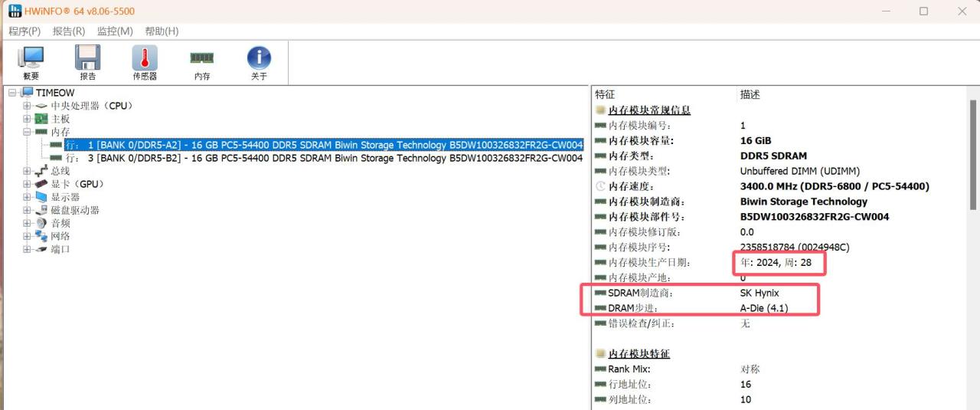The height and width of the screenshot is (410, 980).
Task: Expand the 显示器 tree node
Action: point(27,197)
